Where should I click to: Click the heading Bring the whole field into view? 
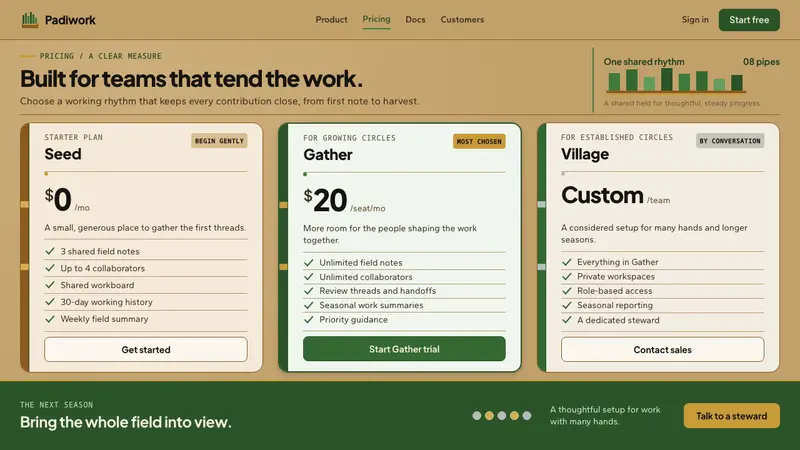click(126, 422)
